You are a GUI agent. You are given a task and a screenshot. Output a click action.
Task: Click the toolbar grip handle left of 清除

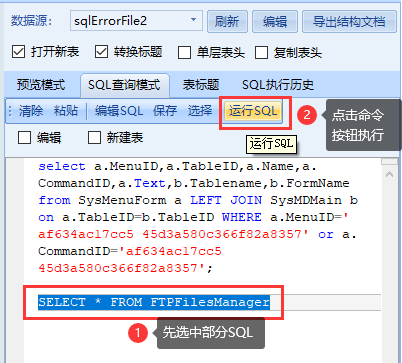(10, 111)
